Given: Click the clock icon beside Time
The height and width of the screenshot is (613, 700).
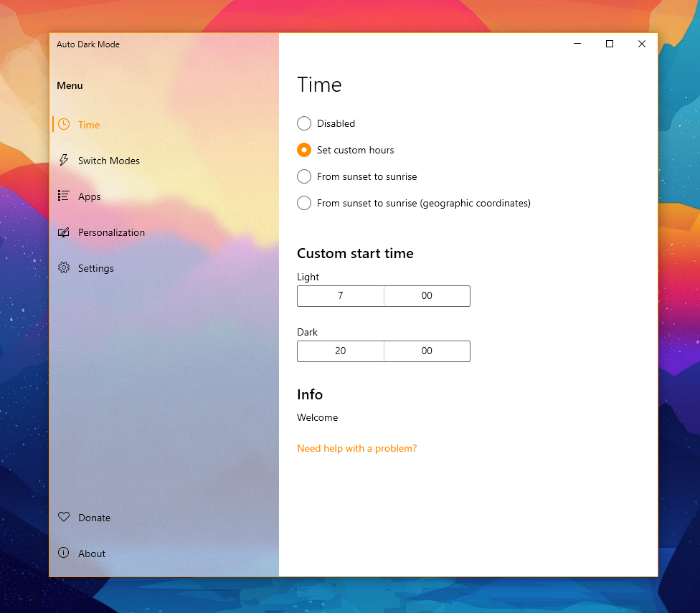Looking at the screenshot, I should pyautogui.click(x=64, y=124).
